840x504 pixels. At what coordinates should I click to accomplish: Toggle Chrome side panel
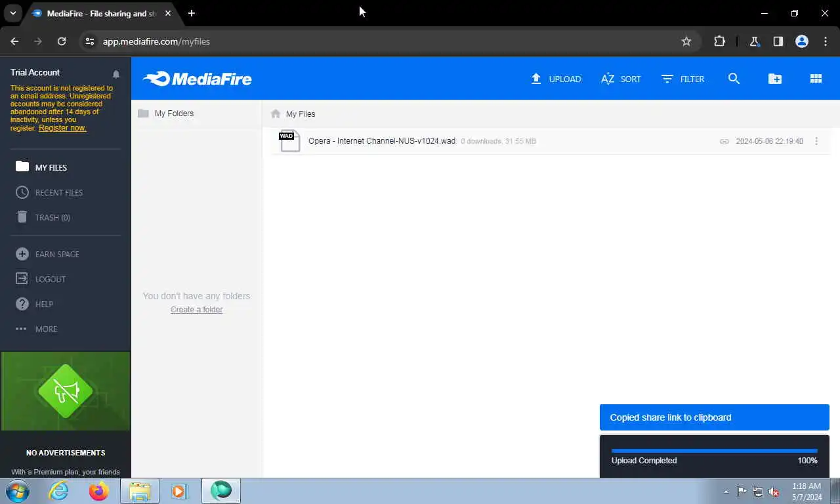(x=778, y=41)
